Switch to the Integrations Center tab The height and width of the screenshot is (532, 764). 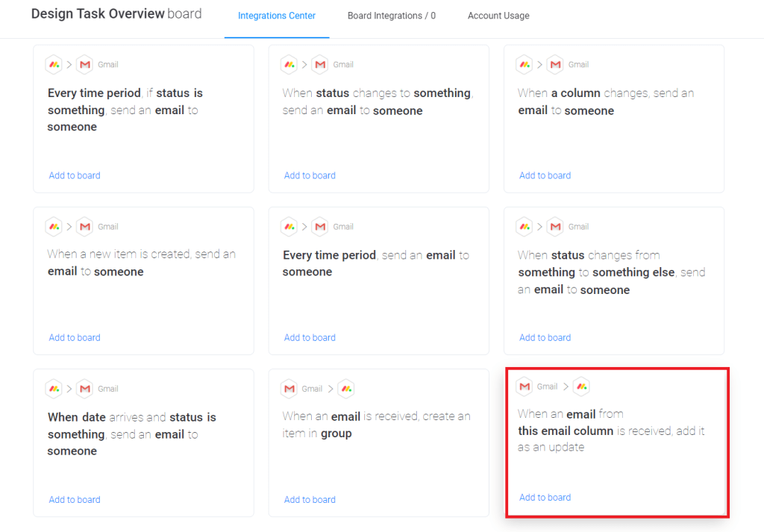pyautogui.click(x=277, y=16)
